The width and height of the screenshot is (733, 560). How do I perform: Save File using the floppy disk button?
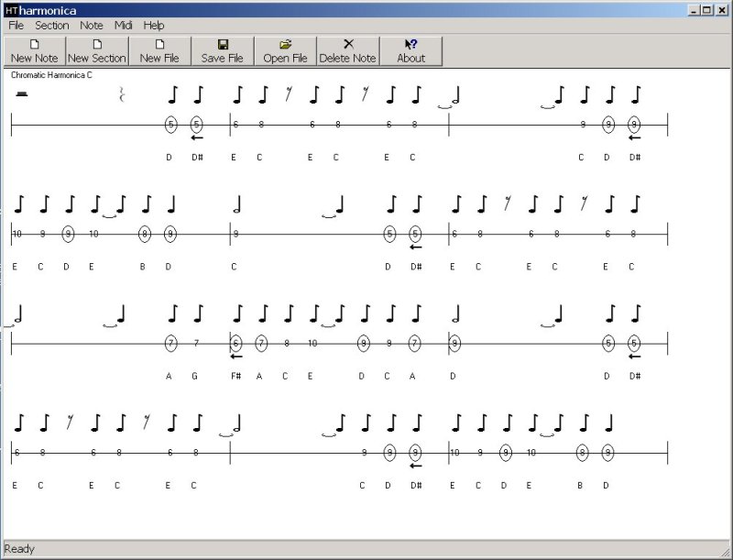click(223, 51)
